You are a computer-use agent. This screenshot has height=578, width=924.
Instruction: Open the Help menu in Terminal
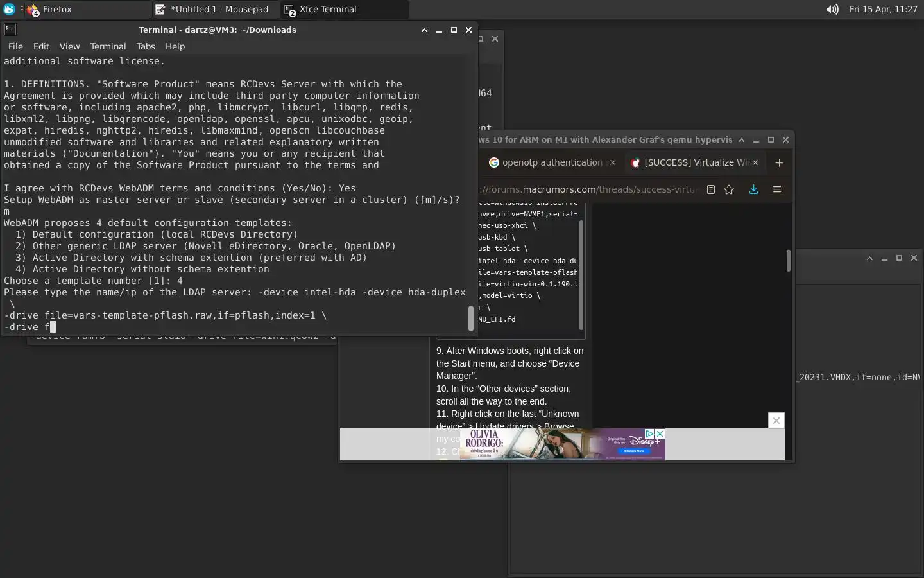point(175,46)
